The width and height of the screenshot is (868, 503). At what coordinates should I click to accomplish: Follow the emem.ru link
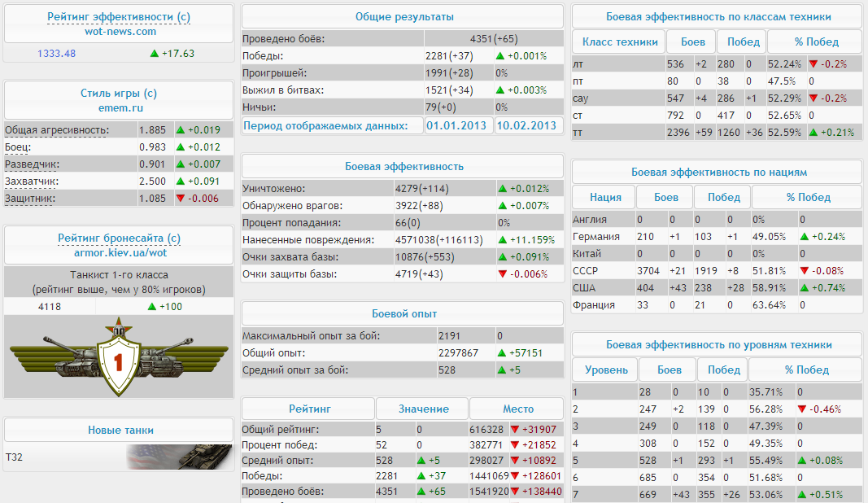[119, 107]
